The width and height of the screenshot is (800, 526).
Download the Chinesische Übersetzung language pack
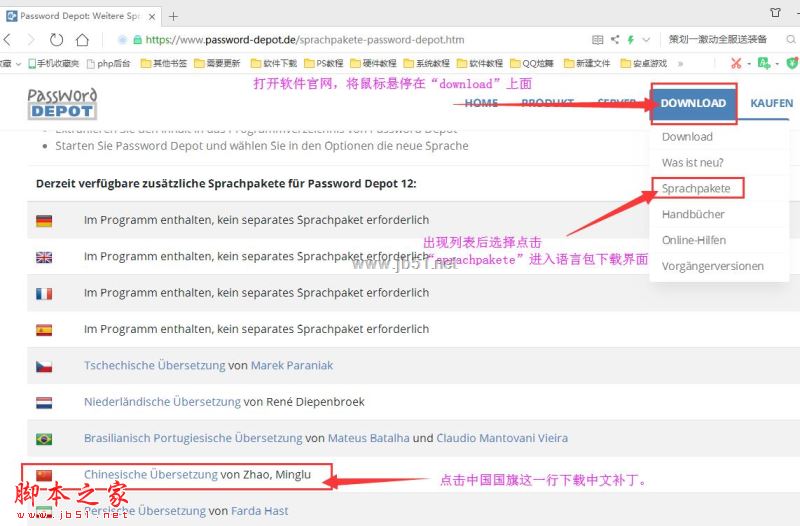coord(151,474)
